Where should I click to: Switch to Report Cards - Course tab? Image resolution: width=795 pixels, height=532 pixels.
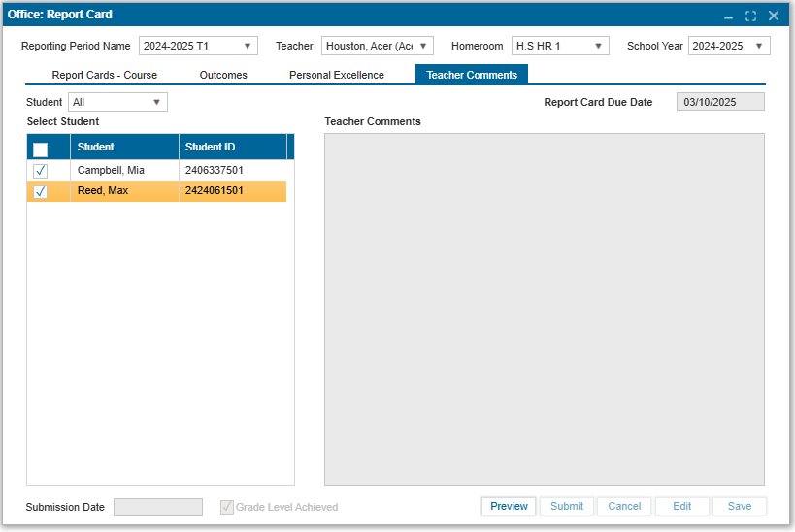pos(104,75)
